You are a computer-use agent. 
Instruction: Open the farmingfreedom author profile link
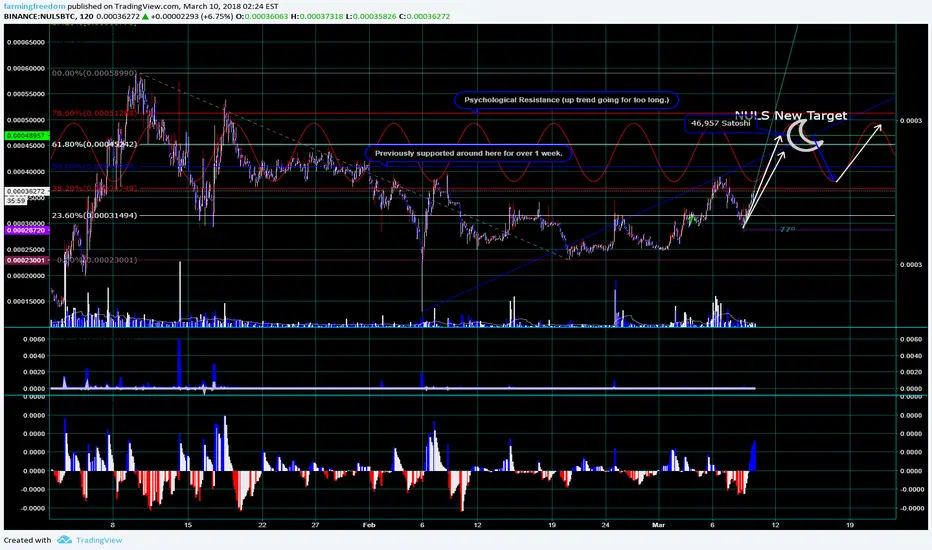click(34, 6)
